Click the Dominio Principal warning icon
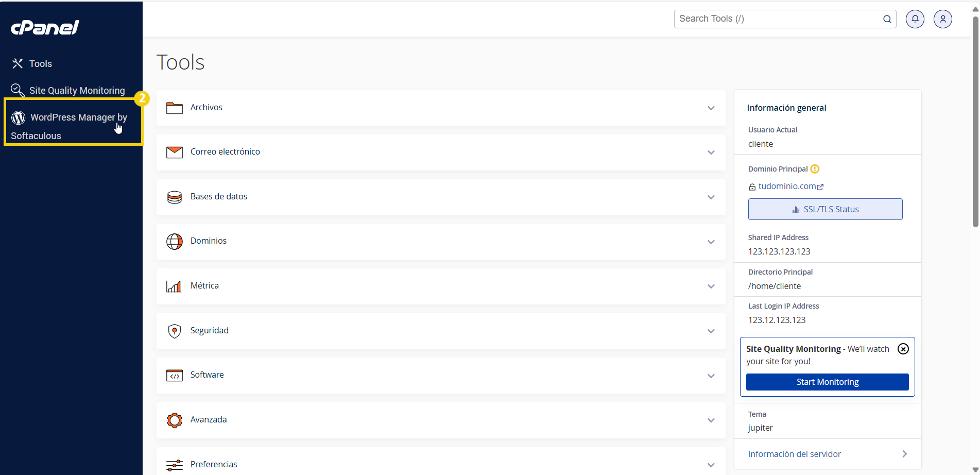Image resolution: width=980 pixels, height=475 pixels. [x=815, y=169]
